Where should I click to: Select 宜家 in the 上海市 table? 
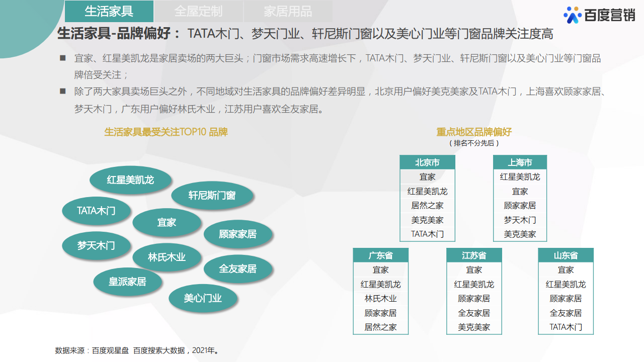click(x=520, y=191)
